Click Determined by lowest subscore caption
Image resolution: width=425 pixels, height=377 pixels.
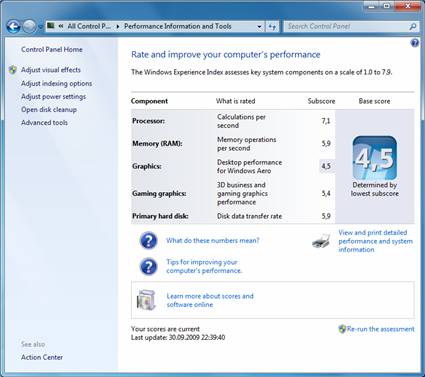tap(375, 189)
